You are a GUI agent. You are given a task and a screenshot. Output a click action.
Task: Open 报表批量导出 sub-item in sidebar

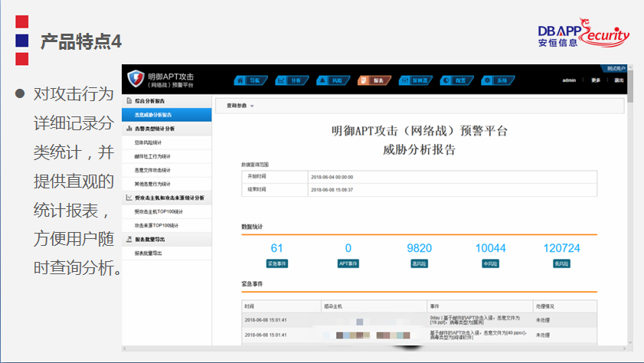(167, 253)
